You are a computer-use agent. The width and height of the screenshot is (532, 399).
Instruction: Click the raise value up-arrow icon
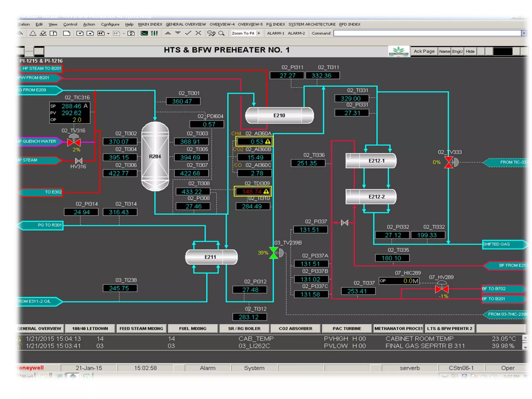(x=168, y=33)
